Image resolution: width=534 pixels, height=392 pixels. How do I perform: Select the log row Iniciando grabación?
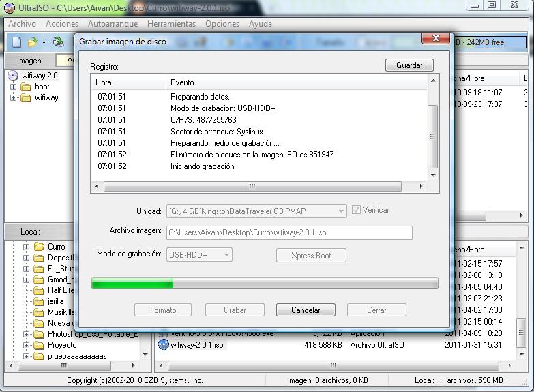pyautogui.click(x=259, y=166)
